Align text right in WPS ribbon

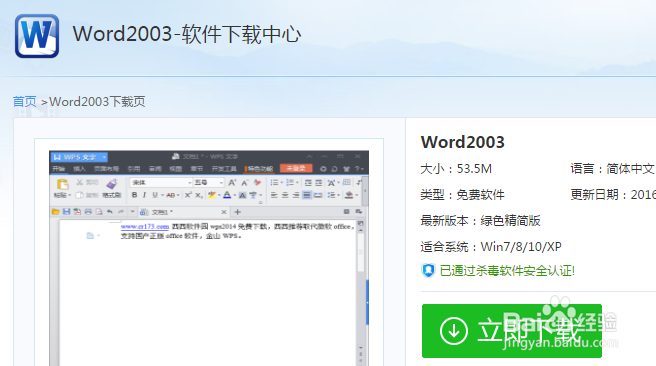tap(296, 195)
